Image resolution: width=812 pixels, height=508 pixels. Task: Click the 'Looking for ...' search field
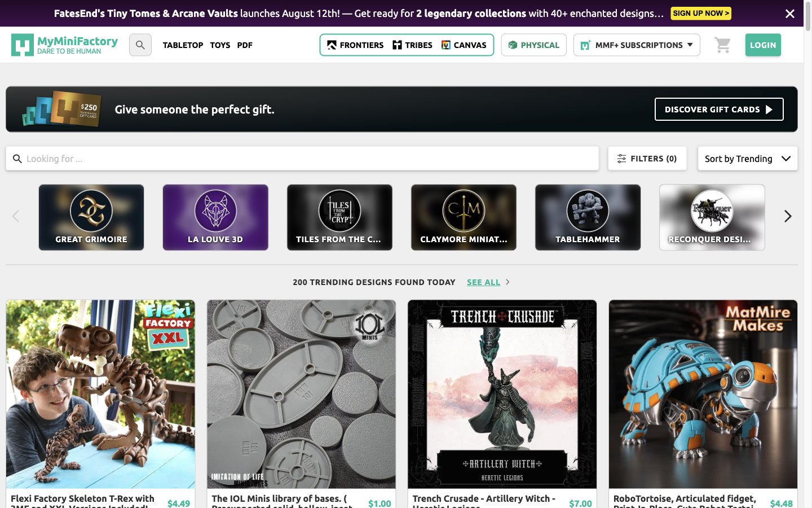(302, 159)
